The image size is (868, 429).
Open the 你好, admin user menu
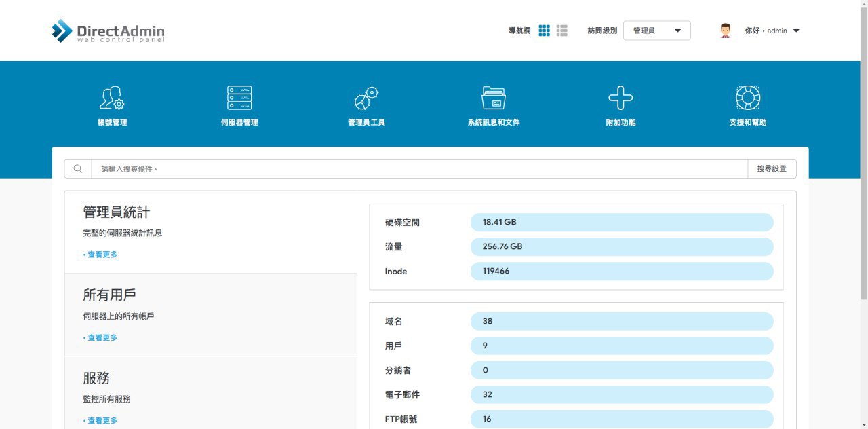(772, 31)
